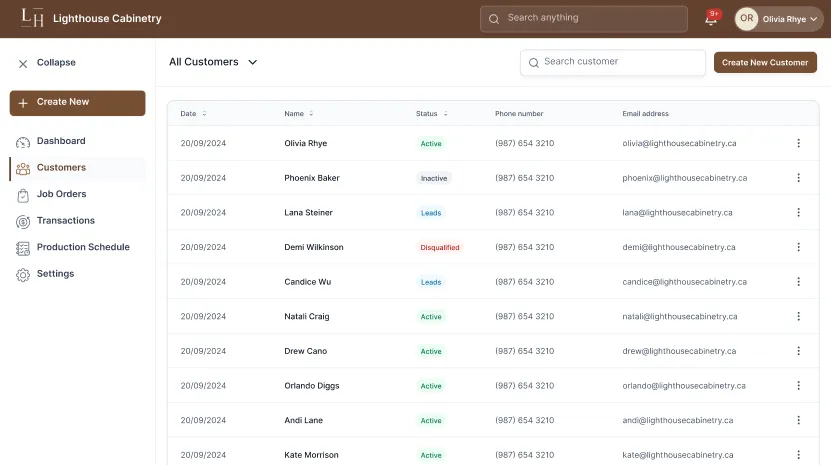Click the notification bell icon
The height and width of the screenshot is (465, 831).
[711, 19]
